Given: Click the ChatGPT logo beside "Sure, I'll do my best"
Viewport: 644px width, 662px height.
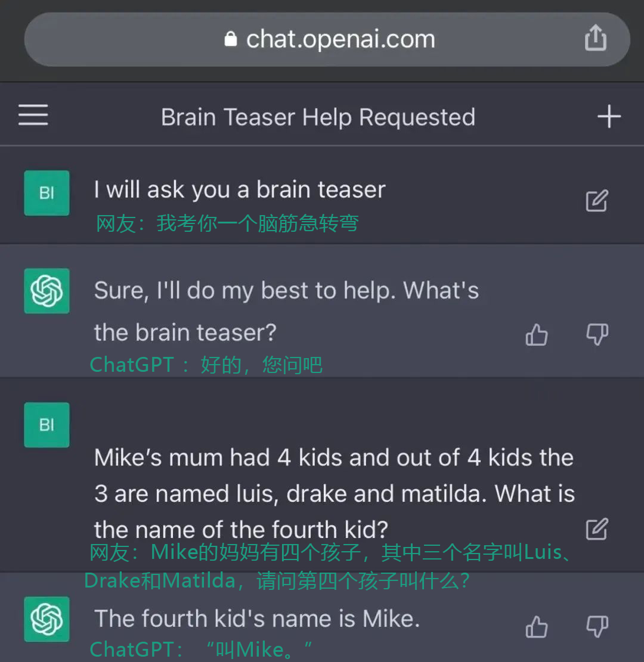Looking at the screenshot, I should [47, 291].
